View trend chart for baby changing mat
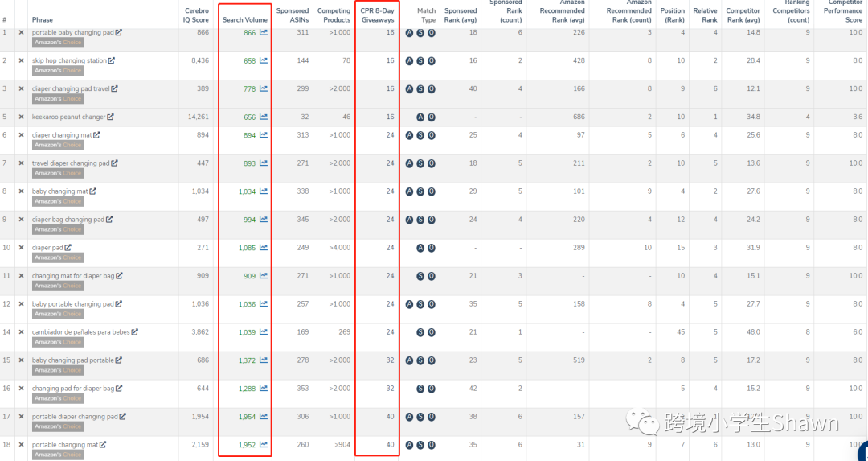 (x=264, y=191)
